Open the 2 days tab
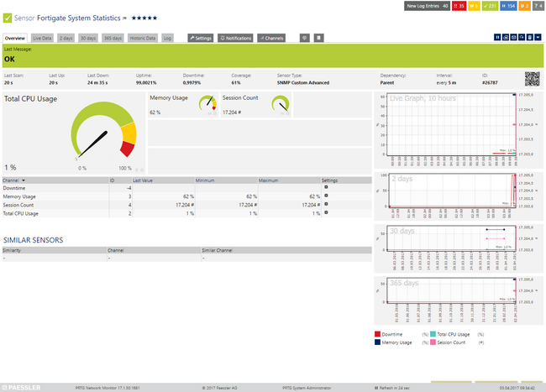Image resolution: width=546 pixels, height=392 pixels. (66, 39)
